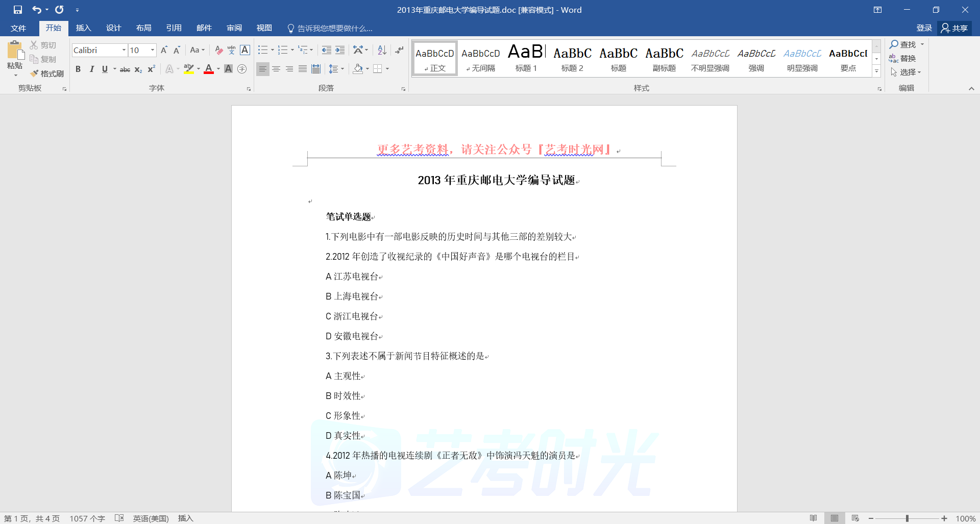Switch to the 视图 ribbon tab
The height and width of the screenshot is (524, 980).
[x=264, y=28]
